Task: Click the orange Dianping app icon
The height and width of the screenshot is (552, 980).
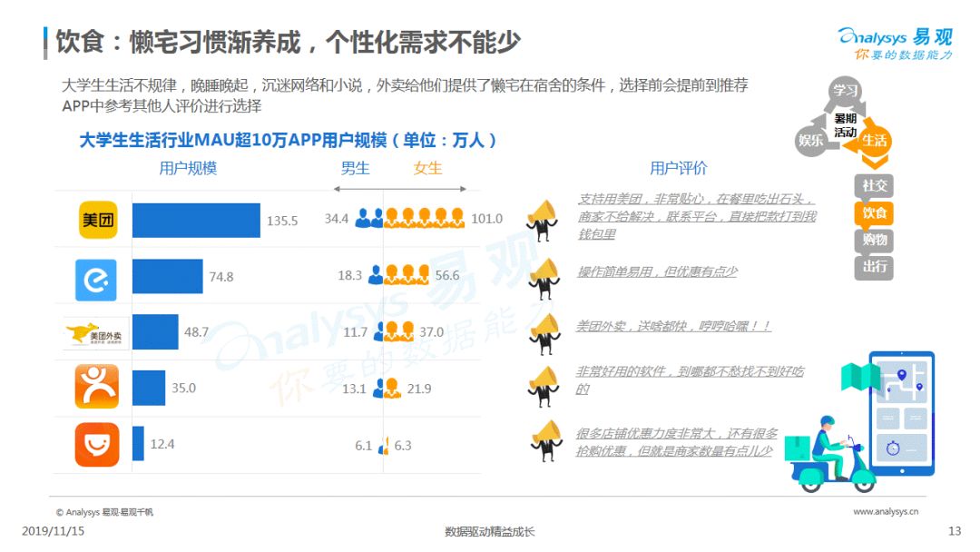Action: coord(97,387)
